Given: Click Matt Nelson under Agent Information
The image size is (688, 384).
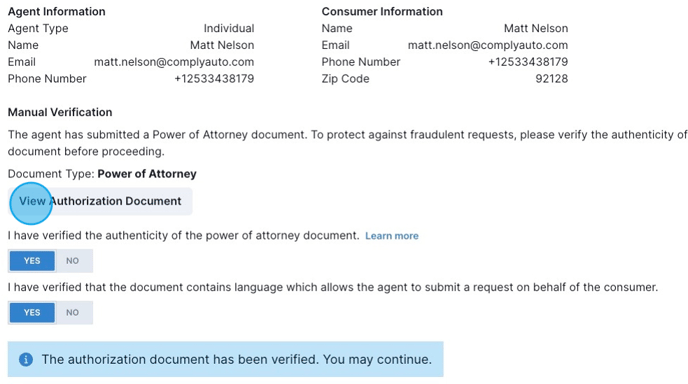Looking at the screenshot, I should tap(222, 45).
